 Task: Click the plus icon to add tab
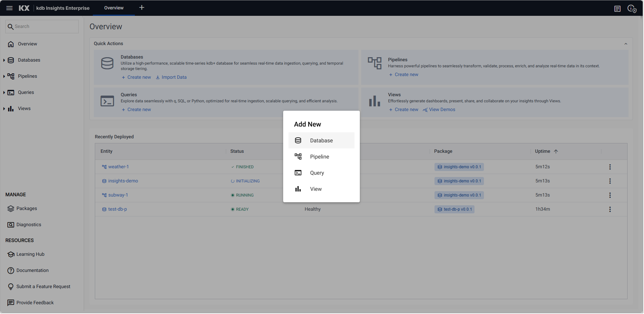pyautogui.click(x=142, y=7)
